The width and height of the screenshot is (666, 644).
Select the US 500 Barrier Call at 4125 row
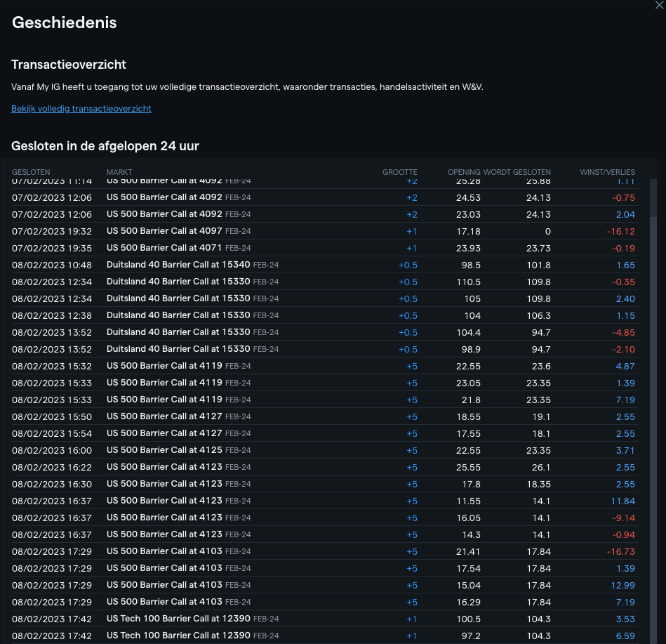[x=164, y=450]
